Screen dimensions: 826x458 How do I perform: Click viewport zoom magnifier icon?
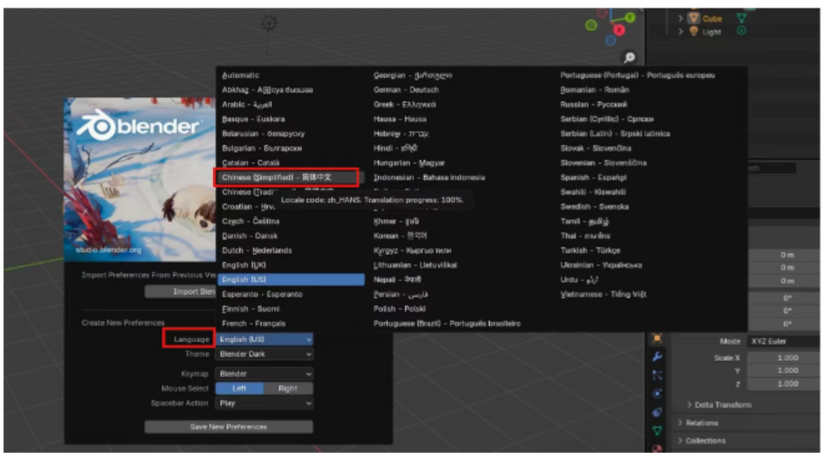coord(629,57)
